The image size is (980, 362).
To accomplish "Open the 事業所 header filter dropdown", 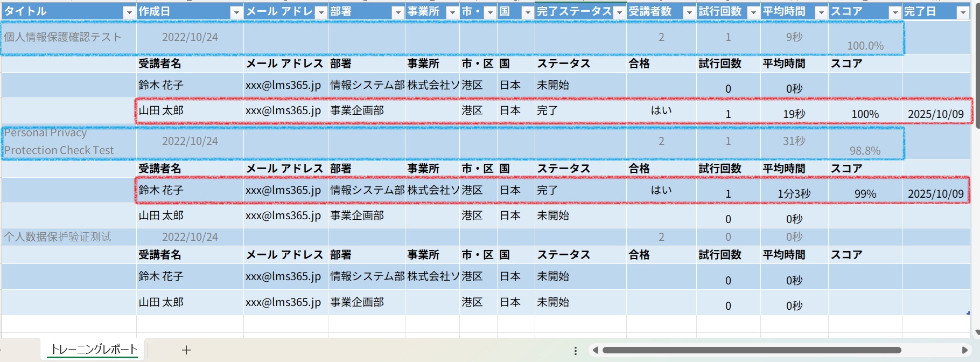I will [x=452, y=13].
